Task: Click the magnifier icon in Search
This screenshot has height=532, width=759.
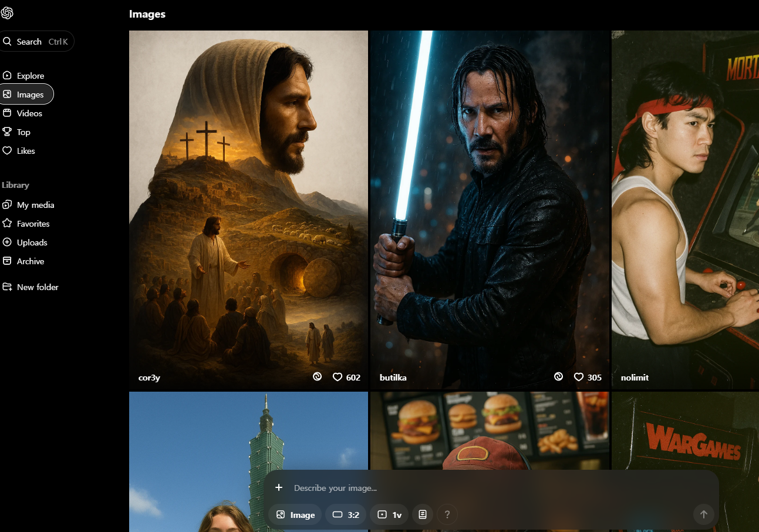Action: [x=8, y=42]
